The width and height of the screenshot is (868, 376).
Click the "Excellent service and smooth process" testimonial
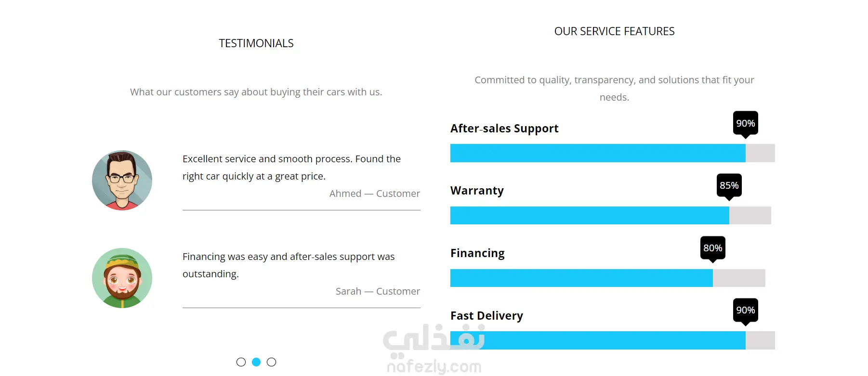pos(291,168)
